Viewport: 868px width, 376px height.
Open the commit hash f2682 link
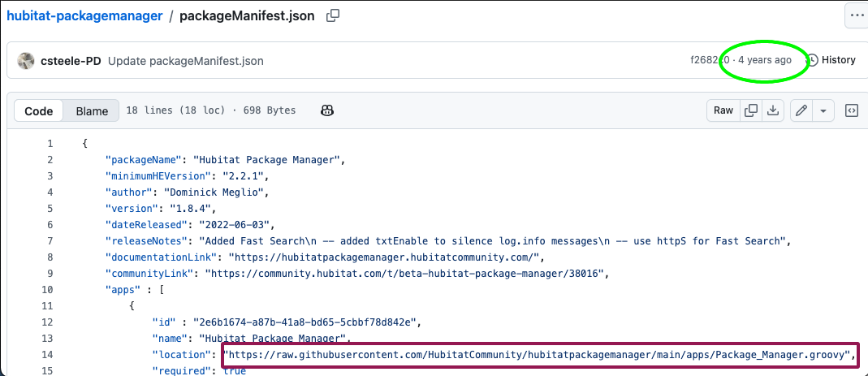click(710, 60)
